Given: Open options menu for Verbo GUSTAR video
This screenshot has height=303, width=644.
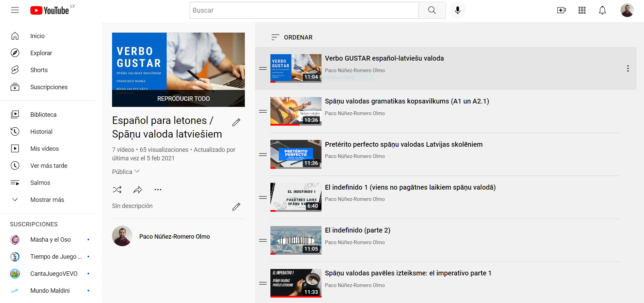Looking at the screenshot, I should coord(628,68).
